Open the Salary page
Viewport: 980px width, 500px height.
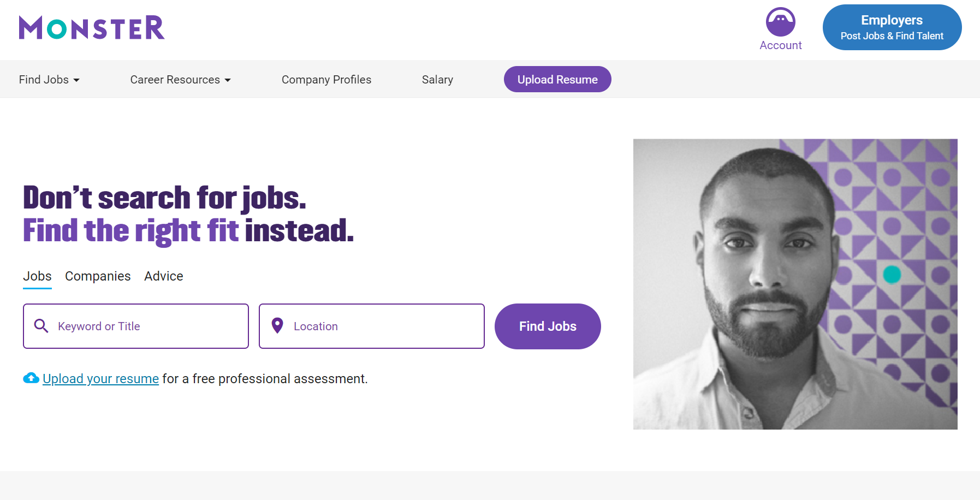click(x=437, y=79)
